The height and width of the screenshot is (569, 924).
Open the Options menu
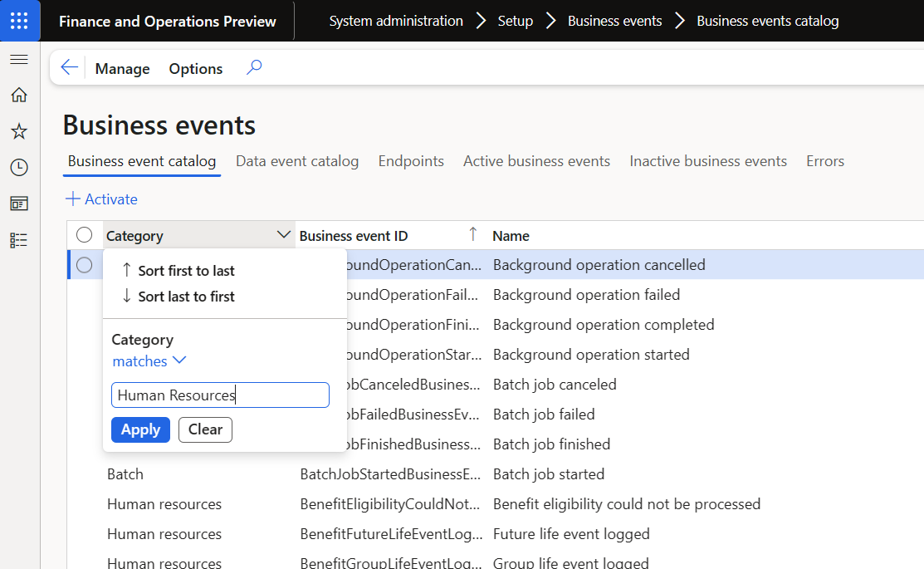pos(196,68)
